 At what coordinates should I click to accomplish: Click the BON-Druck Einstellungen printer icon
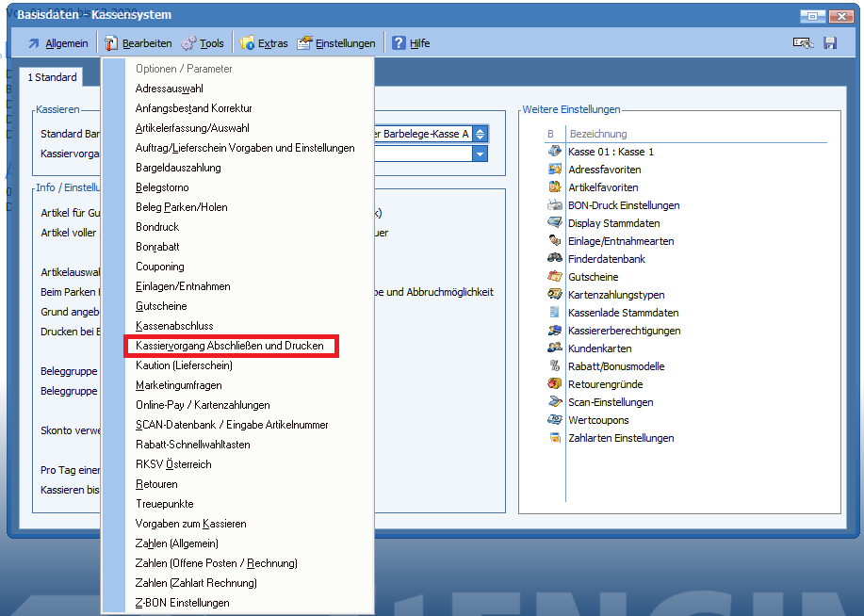pos(555,205)
